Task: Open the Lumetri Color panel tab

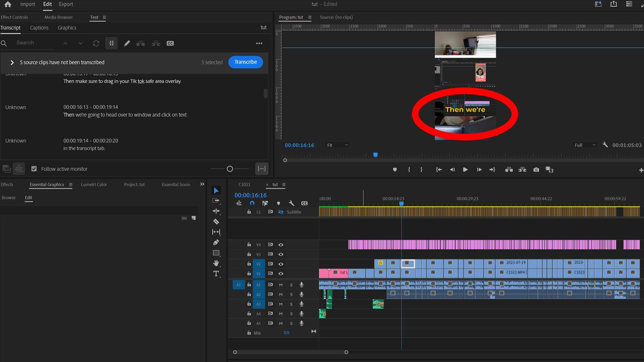Action: [x=94, y=184]
